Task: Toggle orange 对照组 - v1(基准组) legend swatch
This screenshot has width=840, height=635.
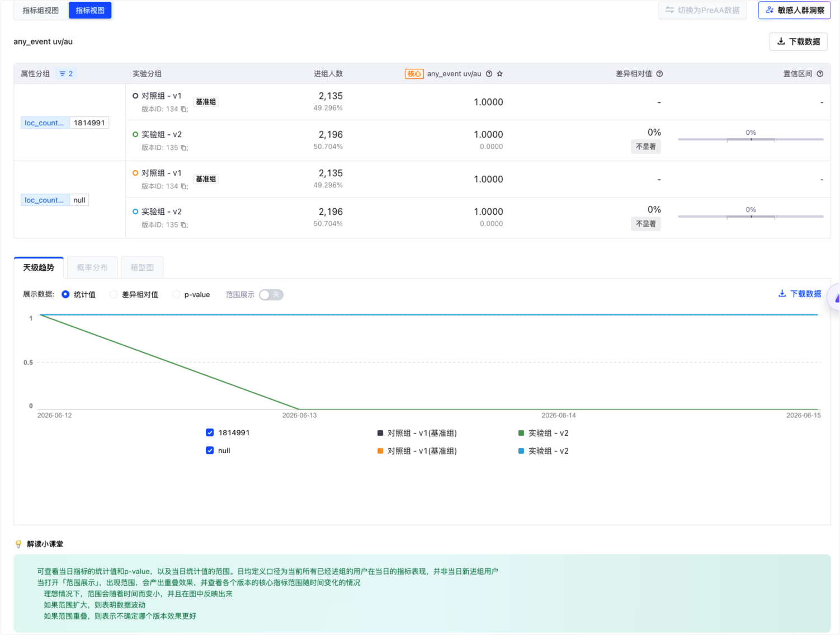Action: (x=380, y=451)
